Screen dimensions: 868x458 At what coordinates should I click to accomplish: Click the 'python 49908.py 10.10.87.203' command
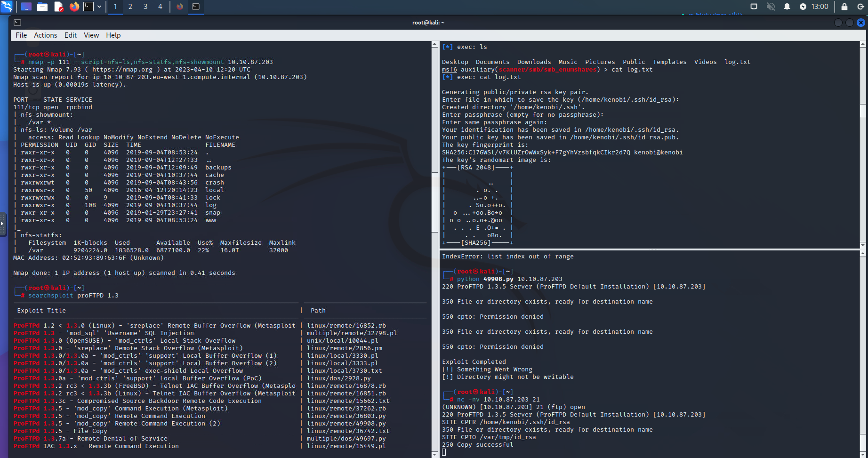510,279
